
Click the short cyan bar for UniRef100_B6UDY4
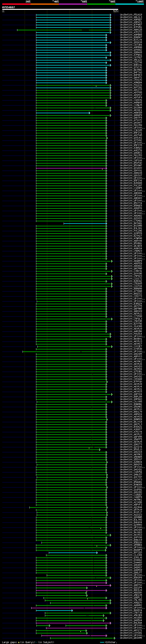(54, 610)
